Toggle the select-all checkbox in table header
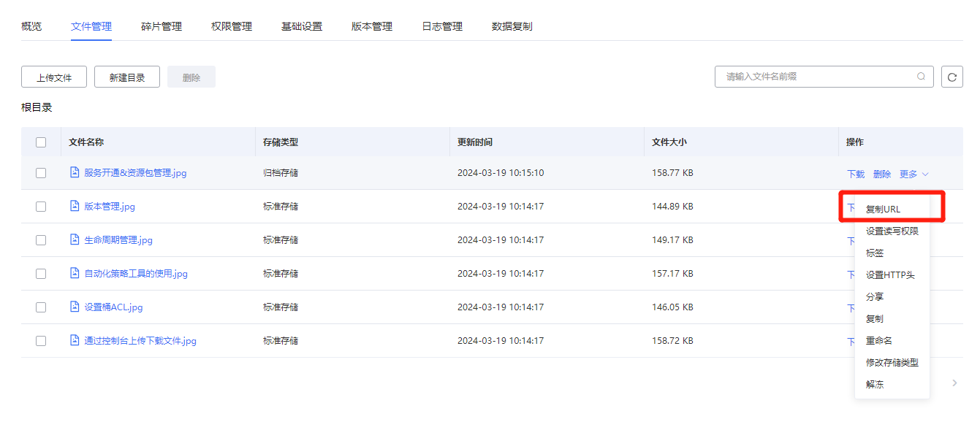Screen dimensions: 980x430 click(x=41, y=142)
